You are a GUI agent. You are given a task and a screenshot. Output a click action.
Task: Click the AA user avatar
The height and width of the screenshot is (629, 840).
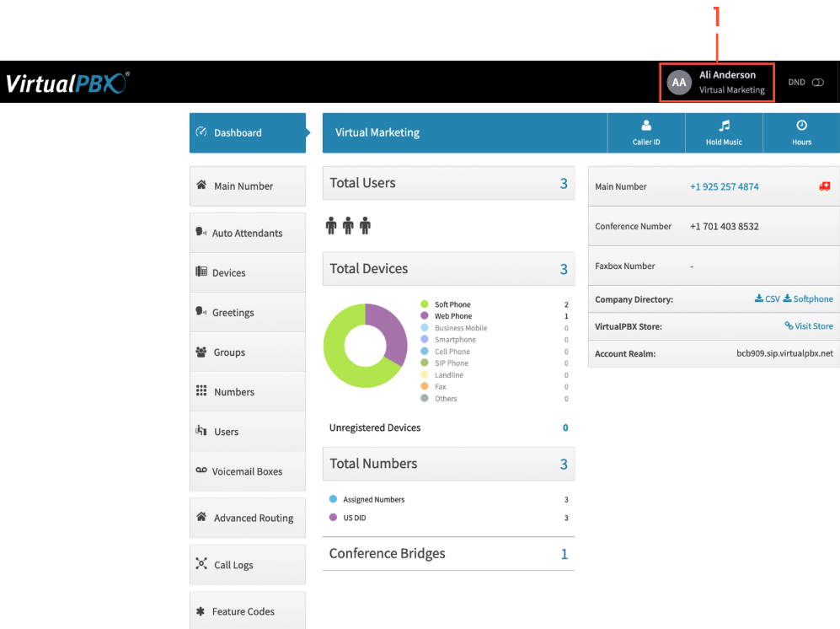(679, 82)
